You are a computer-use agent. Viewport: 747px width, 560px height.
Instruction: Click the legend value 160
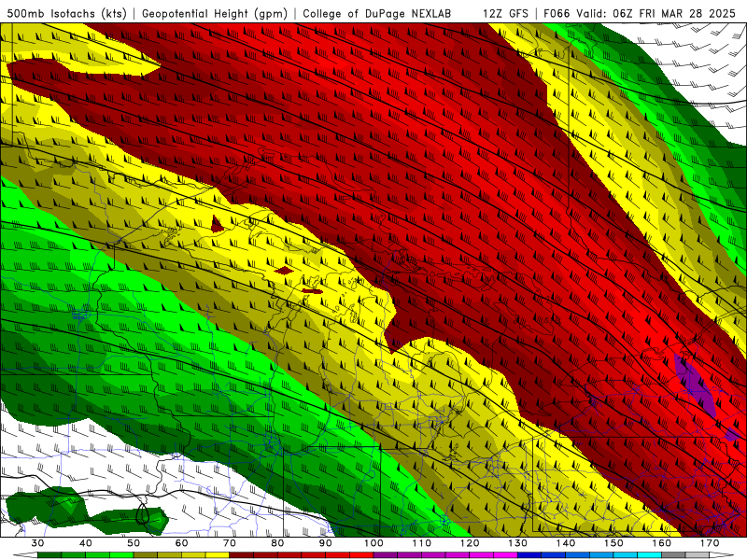pos(662,543)
